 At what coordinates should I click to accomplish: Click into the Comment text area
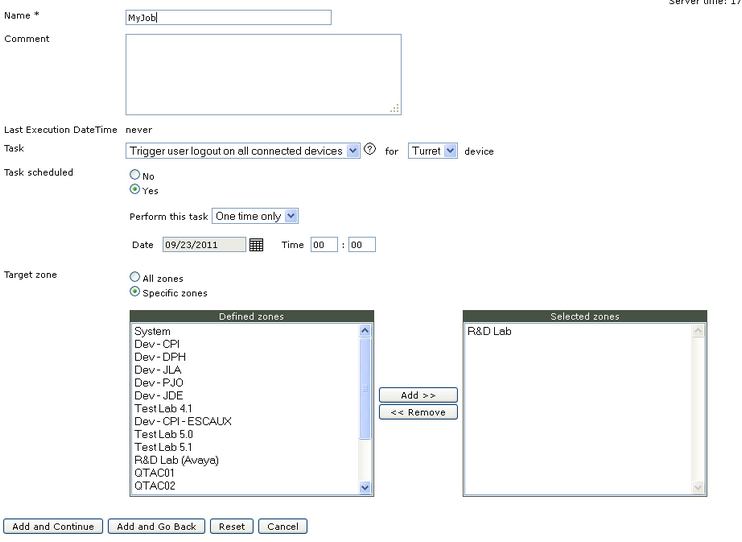pyautogui.click(x=264, y=74)
